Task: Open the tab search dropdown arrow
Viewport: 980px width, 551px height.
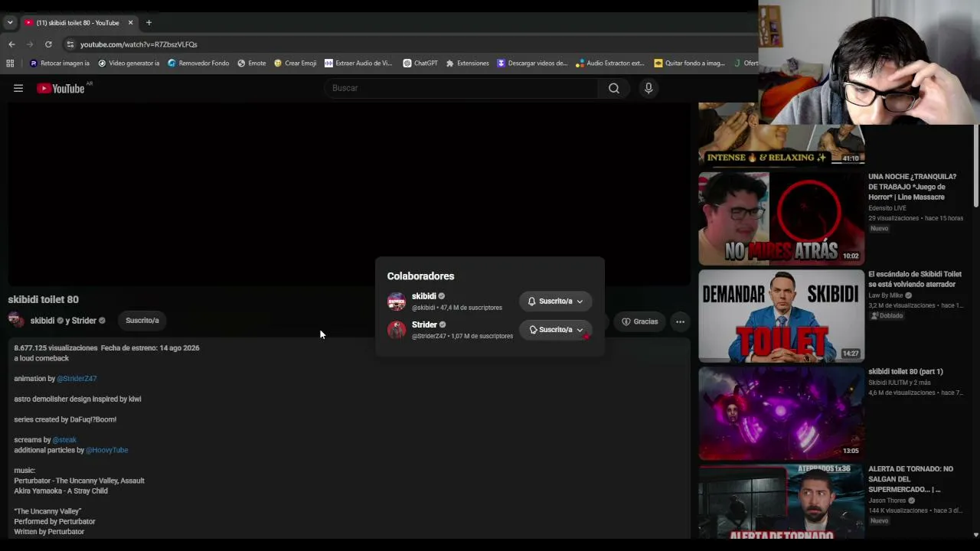Action: pos(10,23)
